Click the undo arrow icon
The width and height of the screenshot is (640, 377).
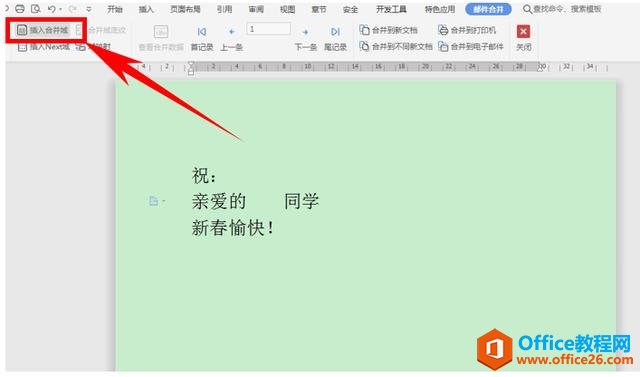coord(51,9)
